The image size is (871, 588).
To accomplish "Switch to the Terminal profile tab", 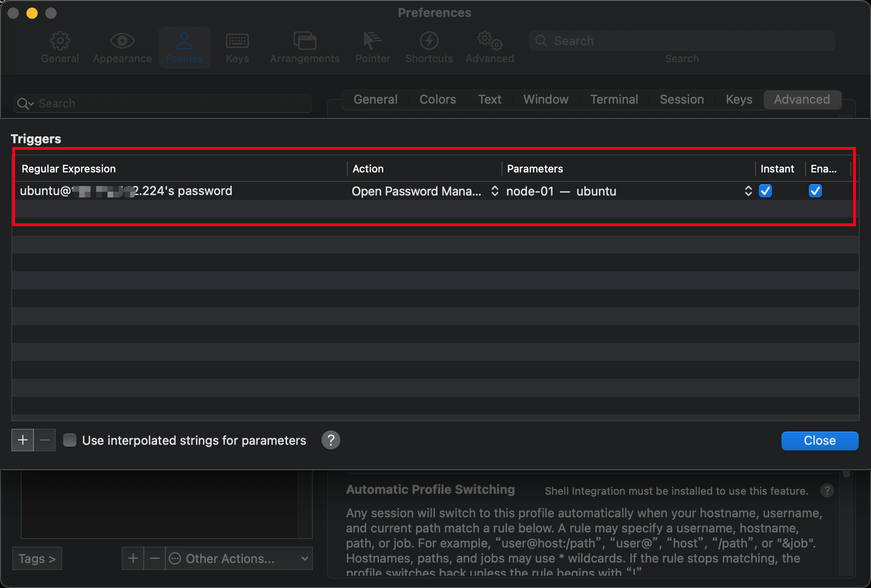I will tap(614, 99).
